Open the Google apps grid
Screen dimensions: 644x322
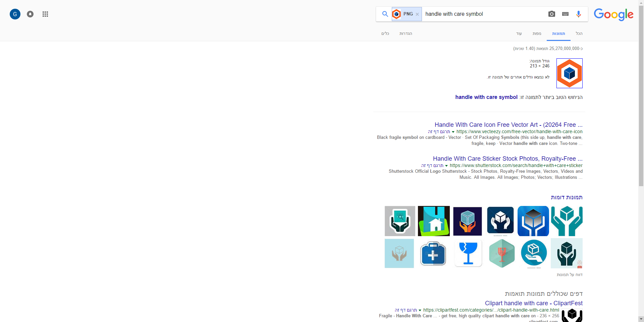tap(45, 14)
